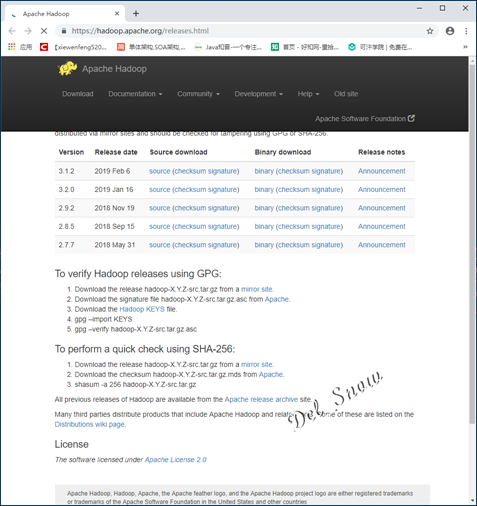The image size is (477, 506).
Task: Open mirror site link in SHA-256 section
Action: [257, 365]
